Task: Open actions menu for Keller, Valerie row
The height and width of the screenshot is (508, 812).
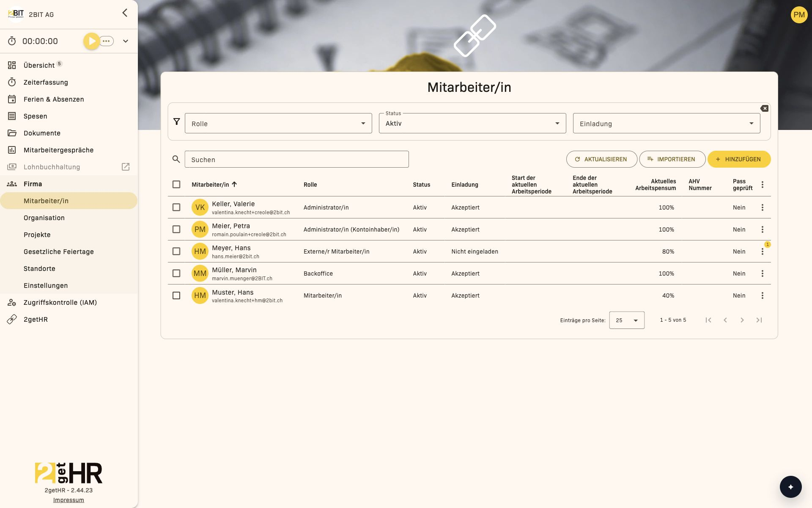Action: 762,207
